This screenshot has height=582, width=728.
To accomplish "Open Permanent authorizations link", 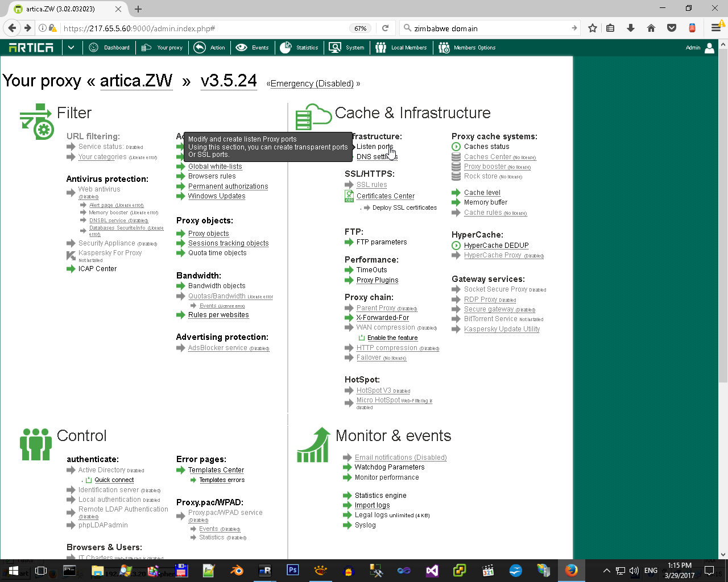I will 228,186.
